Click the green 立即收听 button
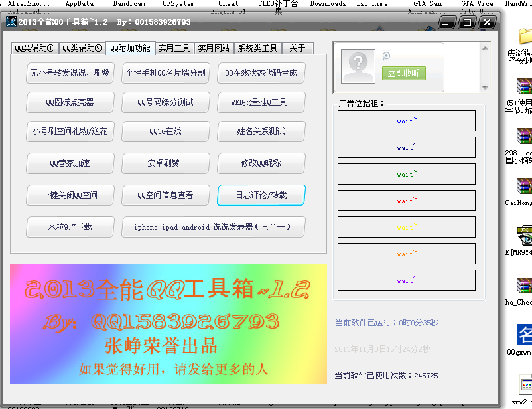The height and width of the screenshot is (409, 532). (404, 74)
